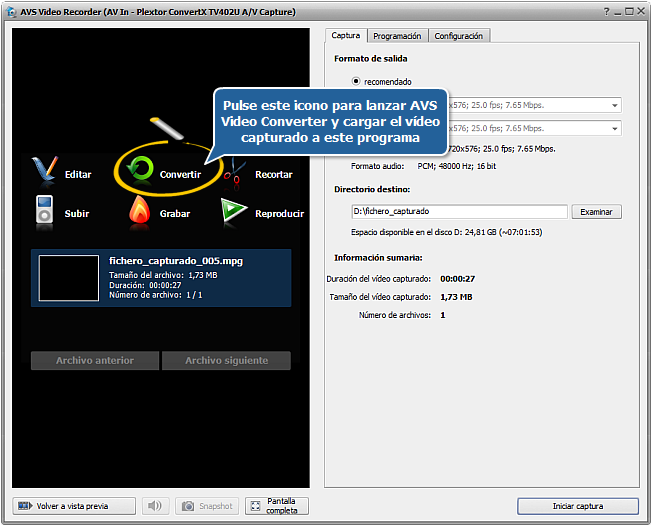652x526 pixels.
Task: Click Iniciar captura button
Action: point(578,506)
